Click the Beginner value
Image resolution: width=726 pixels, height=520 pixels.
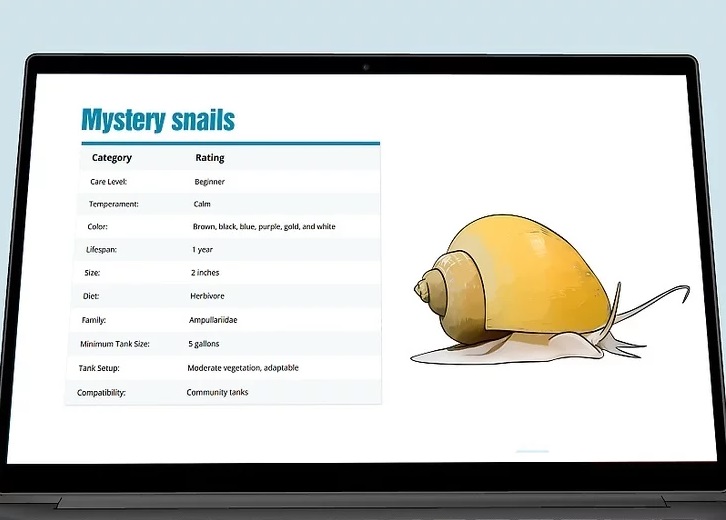[x=209, y=182]
